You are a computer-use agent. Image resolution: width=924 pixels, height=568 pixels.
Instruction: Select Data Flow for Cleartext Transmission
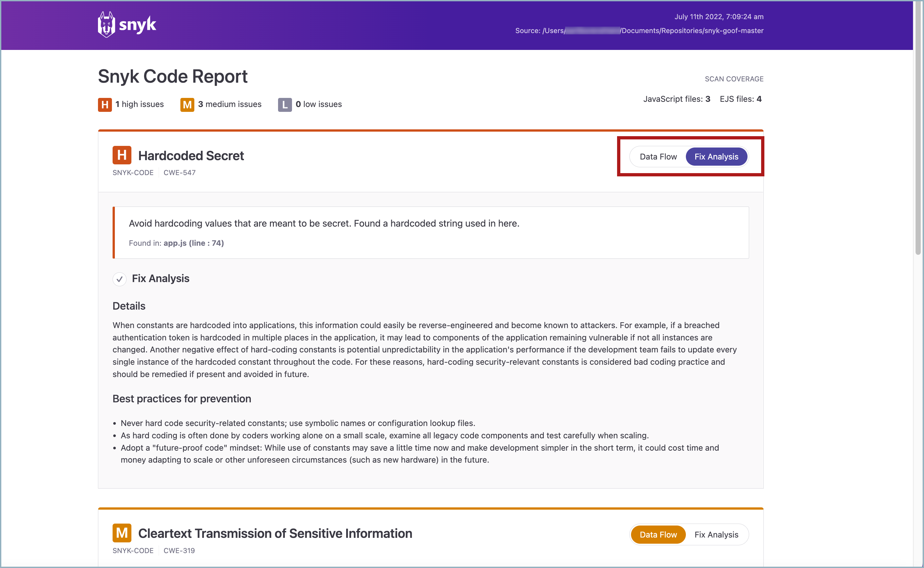coord(658,534)
